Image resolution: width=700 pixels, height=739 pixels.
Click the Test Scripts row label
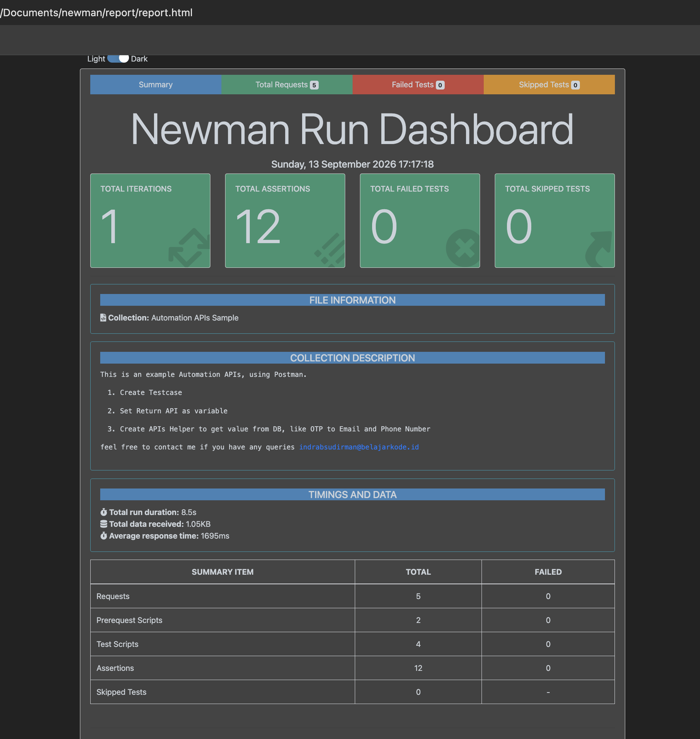pos(118,644)
